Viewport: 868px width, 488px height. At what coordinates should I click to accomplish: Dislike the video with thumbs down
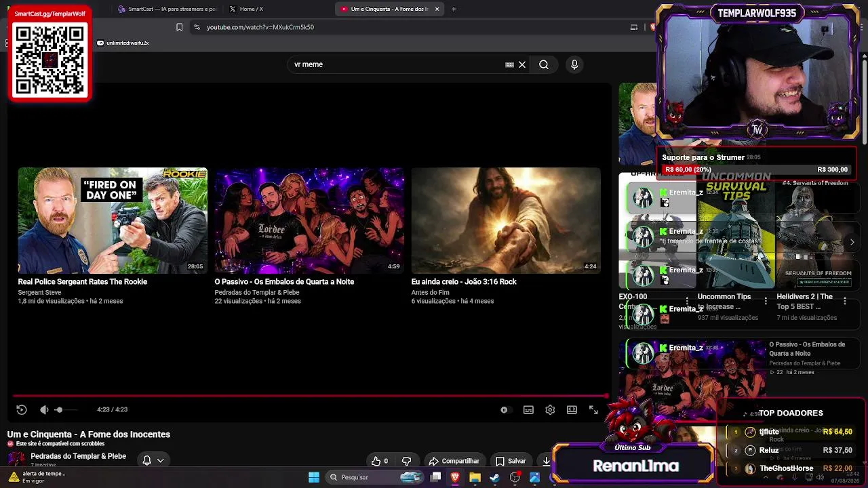(x=407, y=461)
